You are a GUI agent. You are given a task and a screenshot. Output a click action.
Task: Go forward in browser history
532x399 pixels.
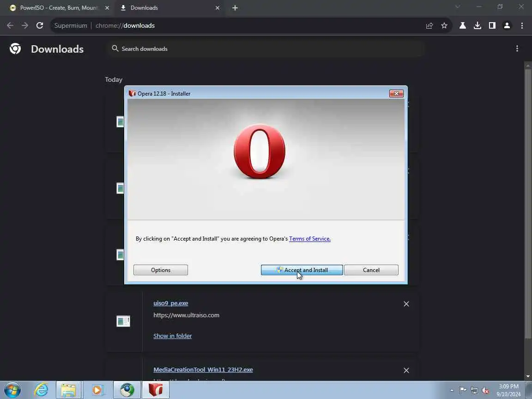pos(25,25)
